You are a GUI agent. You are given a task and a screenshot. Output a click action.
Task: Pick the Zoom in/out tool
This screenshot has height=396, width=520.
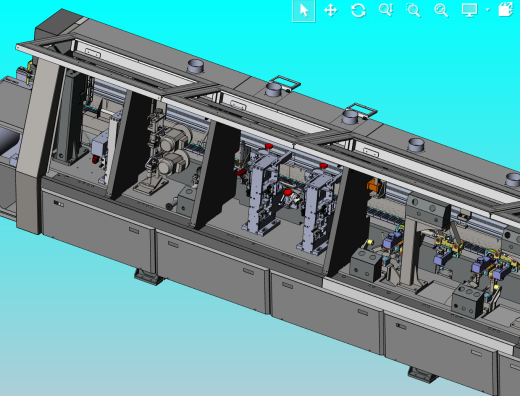(386, 10)
